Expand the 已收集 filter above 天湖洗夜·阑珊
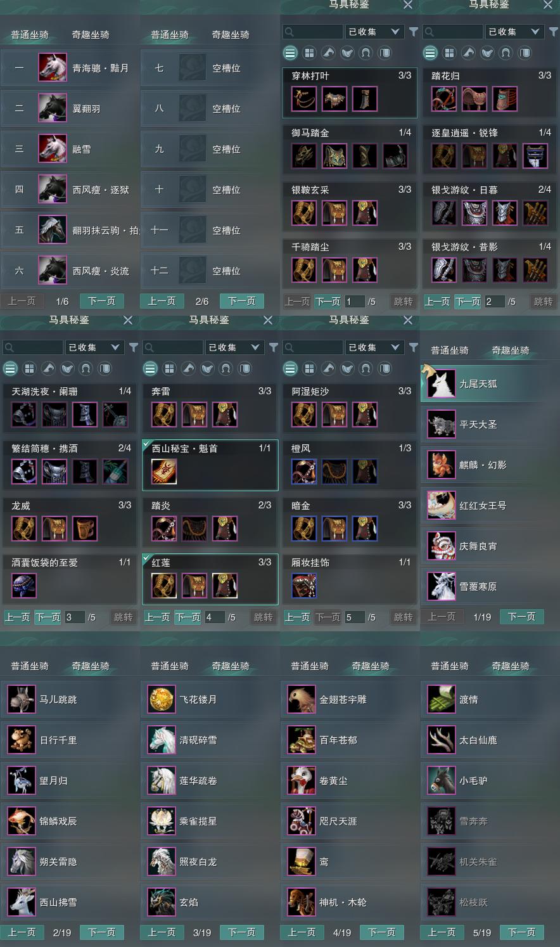Viewport: 560px width, 947px height. point(94,347)
